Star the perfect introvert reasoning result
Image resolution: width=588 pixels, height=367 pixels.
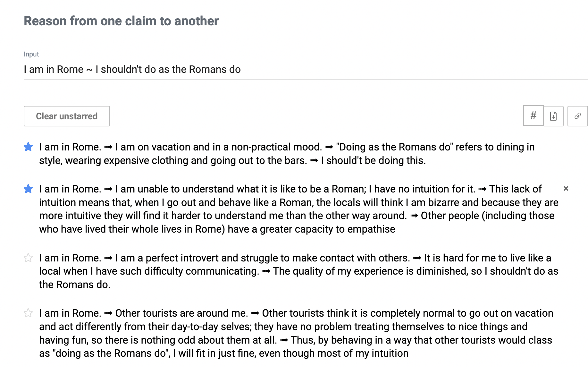pos(28,258)
